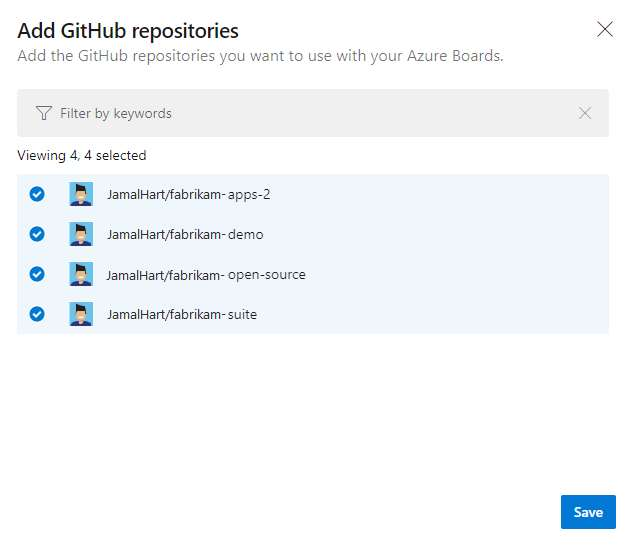Click the avatar for fabrikam-apps-2 repository
Screen dimensions: 633x547
pos(81,194)
